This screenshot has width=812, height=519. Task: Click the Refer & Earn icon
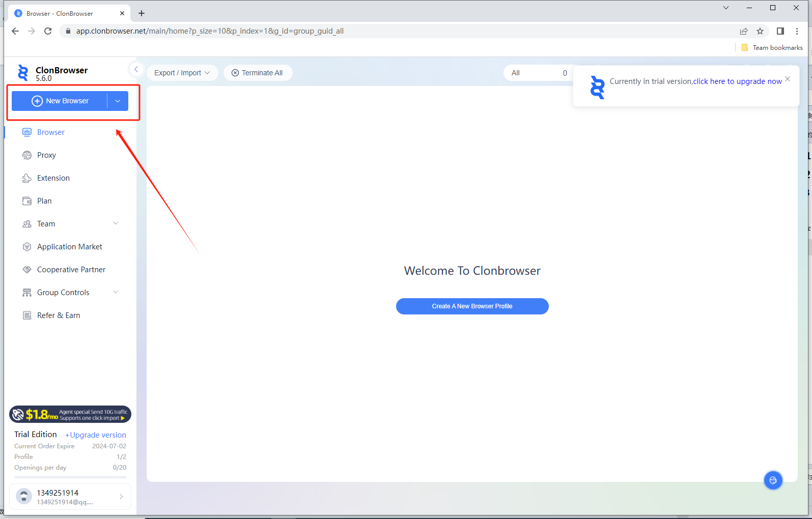(27, 315)
